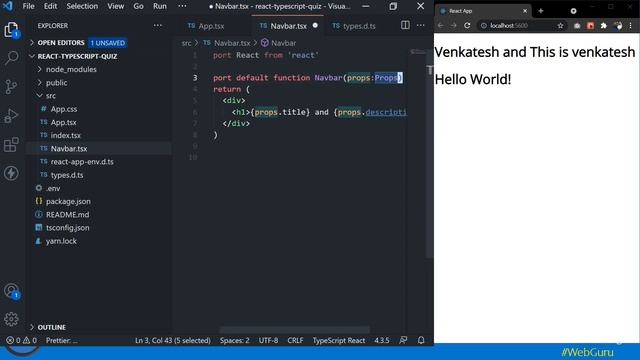This screenshot has width=640, height=360.
Task: Close the React App browser tab
Action: tap(525, 11)
